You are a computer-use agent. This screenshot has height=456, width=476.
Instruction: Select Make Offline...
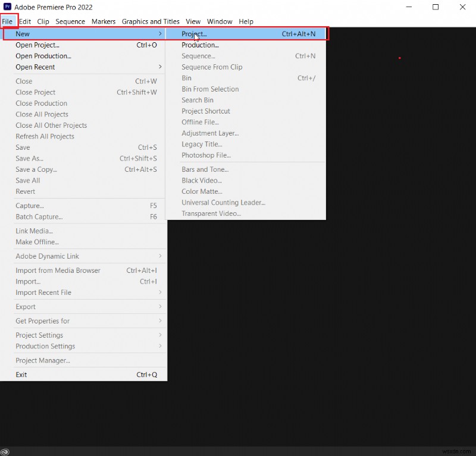(84, 242)
